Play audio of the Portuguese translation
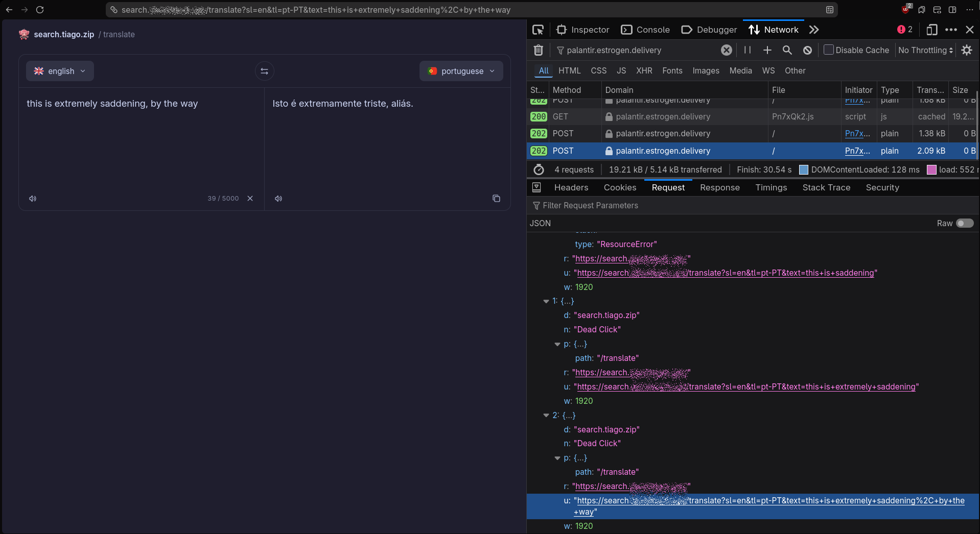Screen dimensions: 980x534 pos(278,199)
